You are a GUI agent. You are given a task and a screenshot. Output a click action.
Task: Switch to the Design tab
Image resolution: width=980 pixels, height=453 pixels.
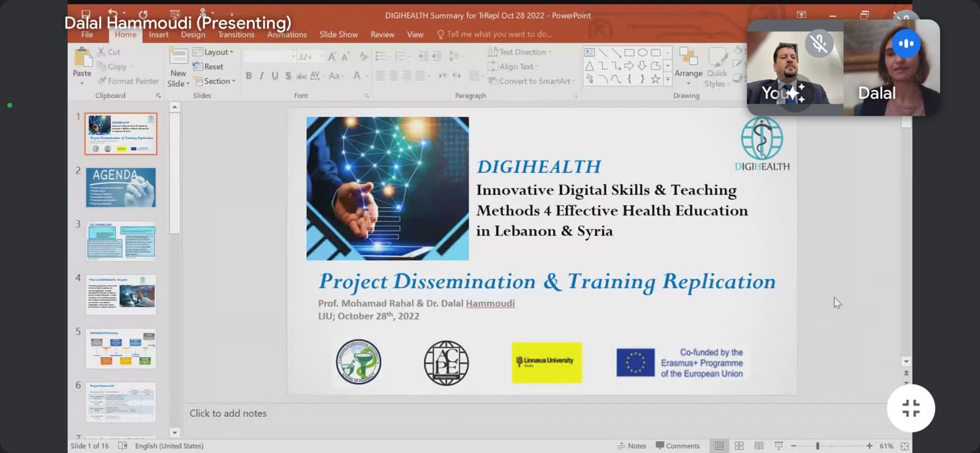click(193, 34)
